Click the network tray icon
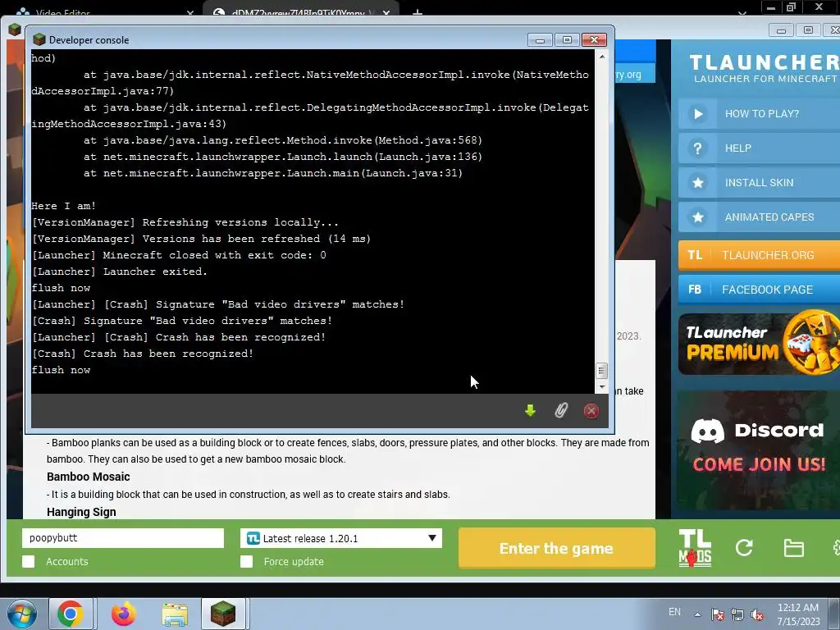The width and height of the screenshot is (840, 630). pos(737,615)
